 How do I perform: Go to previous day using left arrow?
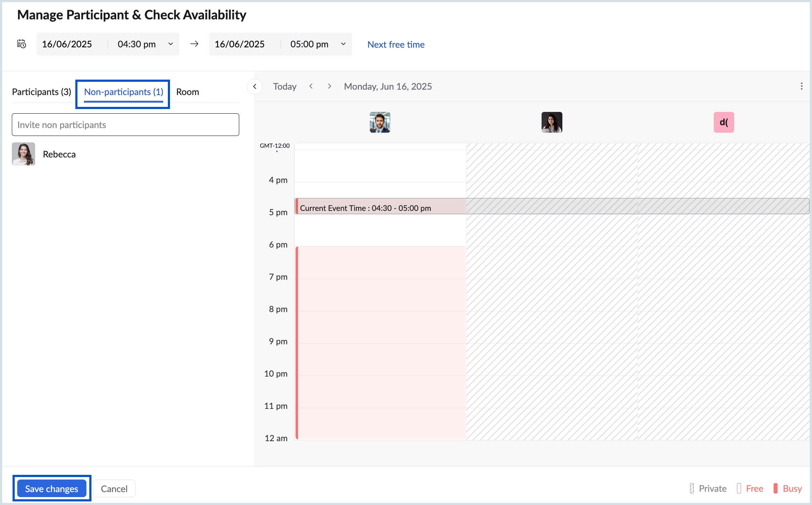pyautogui.click(x=311, y=86)
